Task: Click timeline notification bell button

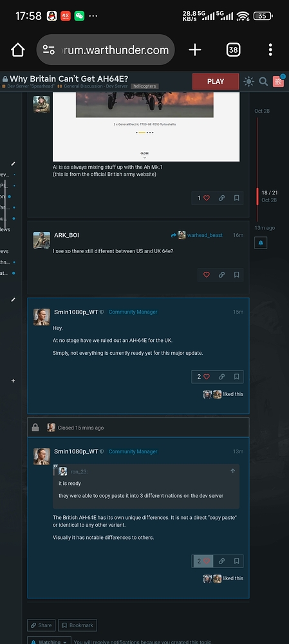Action: tap(261, 243)
